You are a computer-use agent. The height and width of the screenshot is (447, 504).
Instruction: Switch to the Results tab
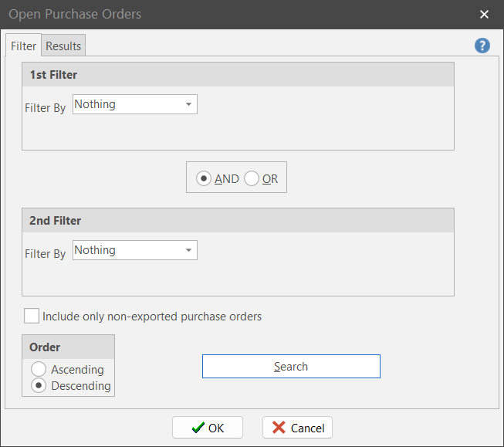(63, 46)
